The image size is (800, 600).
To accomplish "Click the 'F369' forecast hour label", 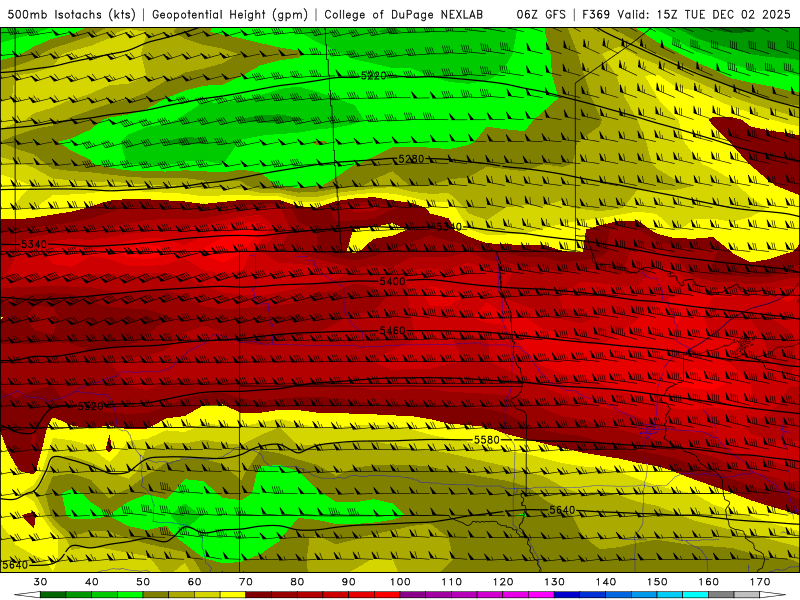I will point(596,15).
